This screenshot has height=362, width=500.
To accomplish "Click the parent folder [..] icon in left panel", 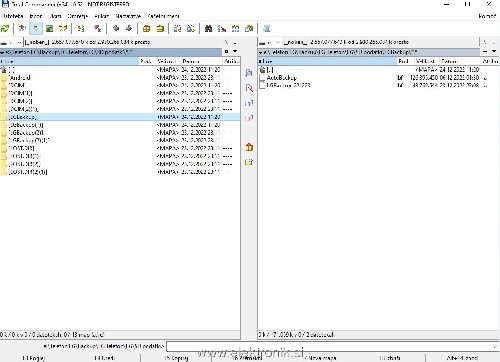I will click(4, 70).
